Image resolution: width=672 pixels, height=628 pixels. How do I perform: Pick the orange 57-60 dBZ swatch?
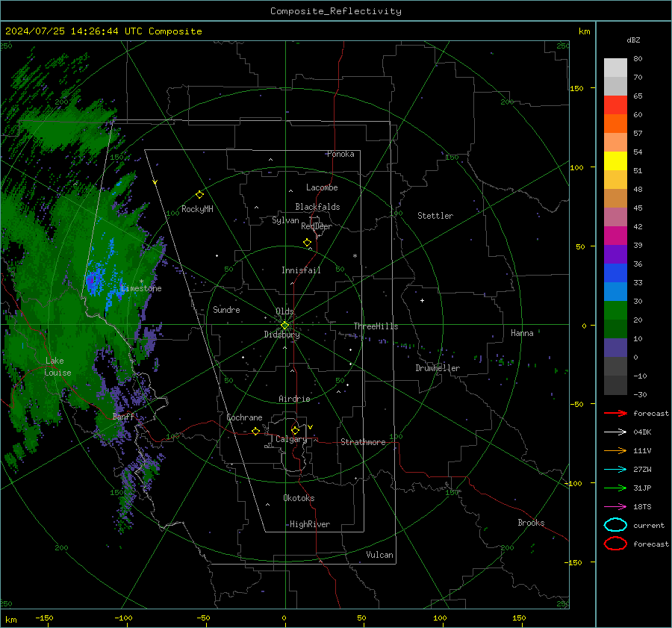click(615, 124)
